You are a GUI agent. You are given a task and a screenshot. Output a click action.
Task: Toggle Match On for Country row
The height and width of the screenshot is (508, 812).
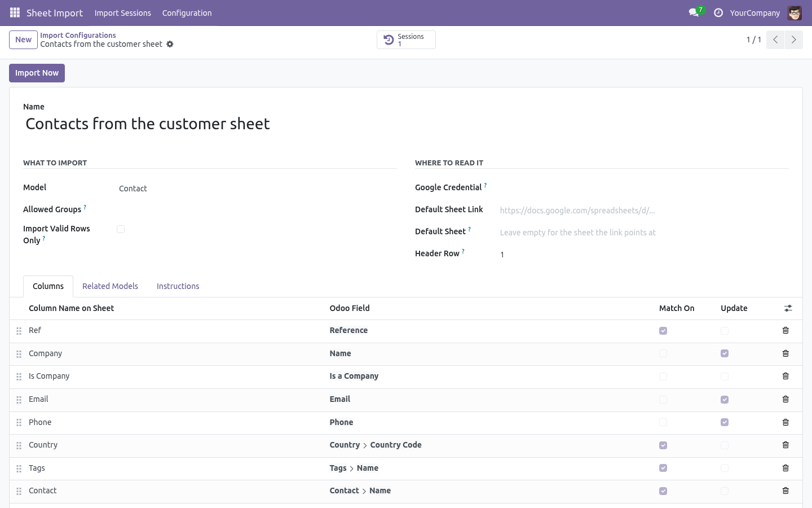tap(663, 445)
